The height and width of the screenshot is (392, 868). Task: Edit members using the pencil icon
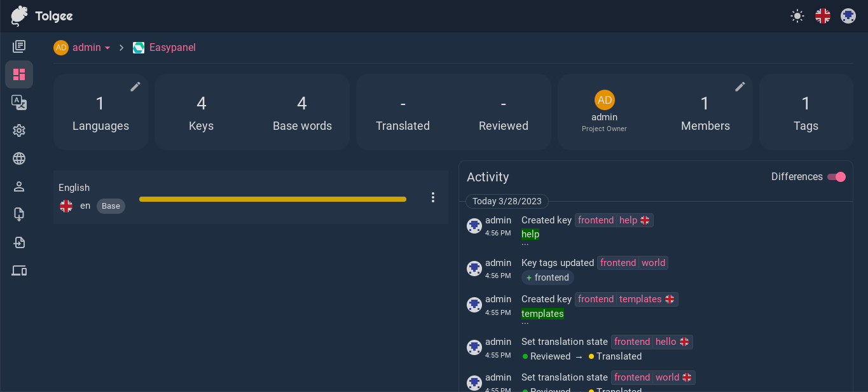pos(740,86)
